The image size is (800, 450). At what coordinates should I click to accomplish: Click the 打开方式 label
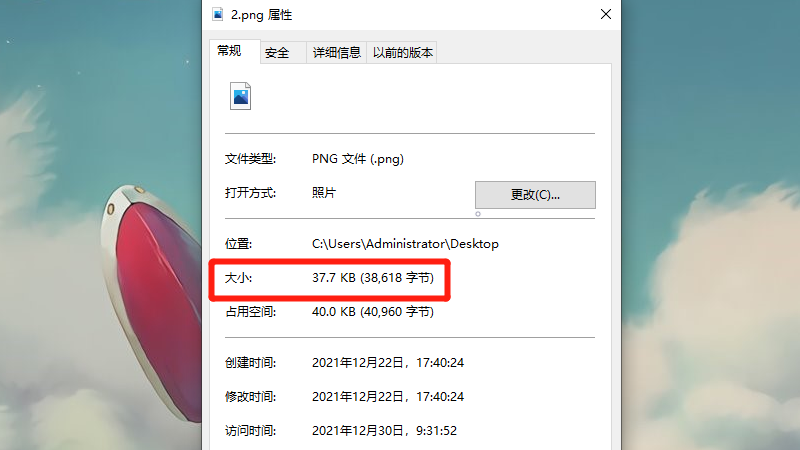[x=251, y=193]
